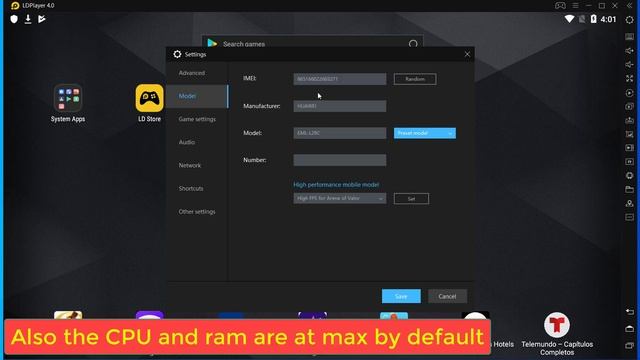Click the Play-style icon next to download icon

(x=42, y=19)
